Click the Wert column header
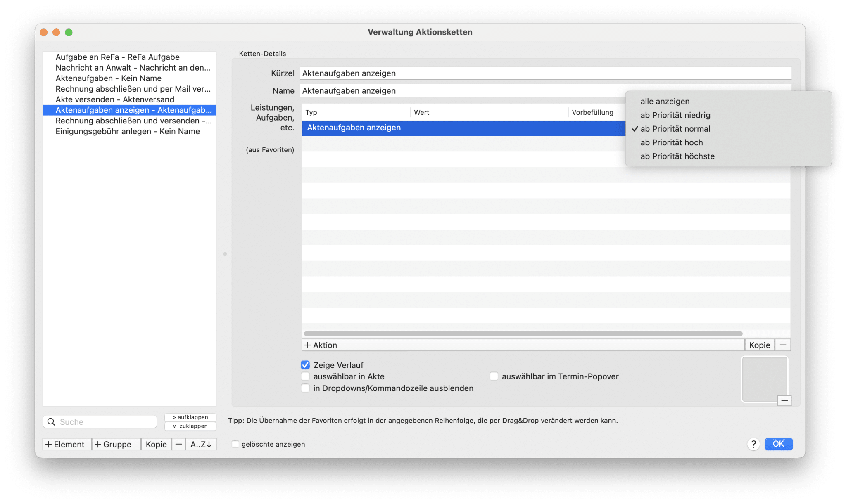Viewport: 846px width, 504px height. (x=490, y=112)
